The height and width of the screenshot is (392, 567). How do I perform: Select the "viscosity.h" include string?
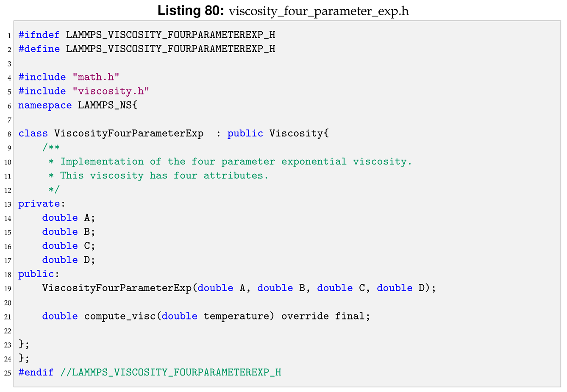click(x=114, y=91)
